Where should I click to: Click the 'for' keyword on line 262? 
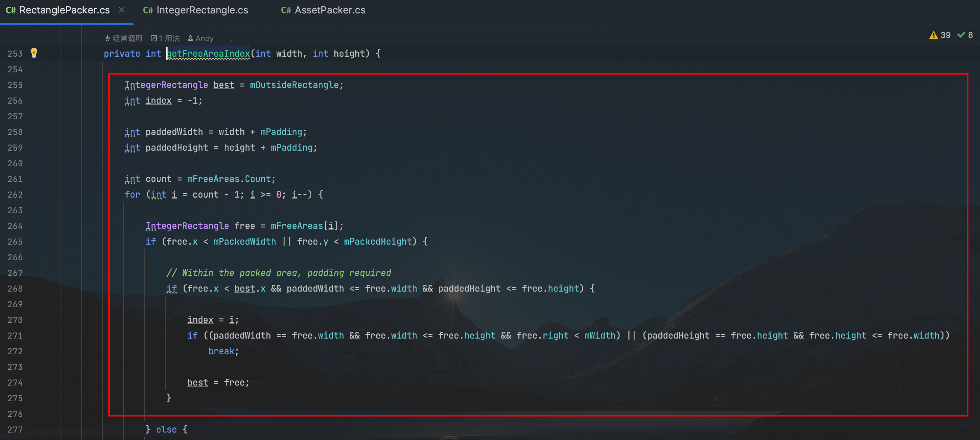[x=132, y=195]
